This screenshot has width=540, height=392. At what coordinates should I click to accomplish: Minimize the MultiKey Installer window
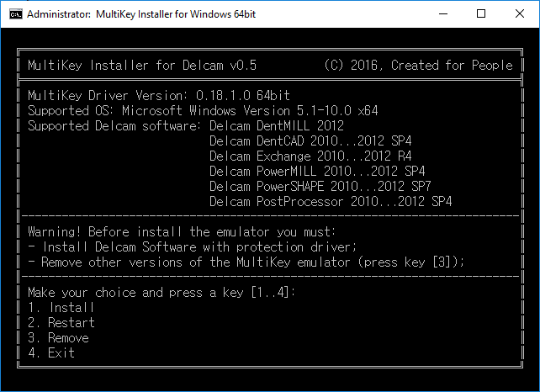point(443,13)
